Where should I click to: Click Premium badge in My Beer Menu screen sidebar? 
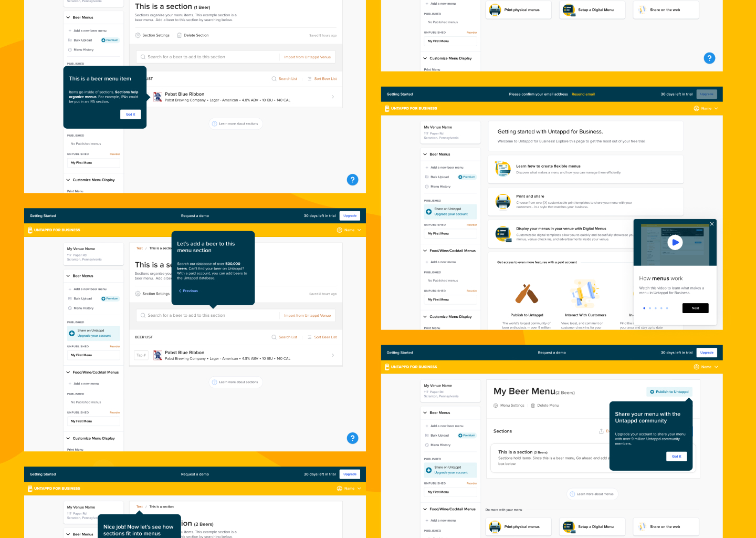[467, 436]
